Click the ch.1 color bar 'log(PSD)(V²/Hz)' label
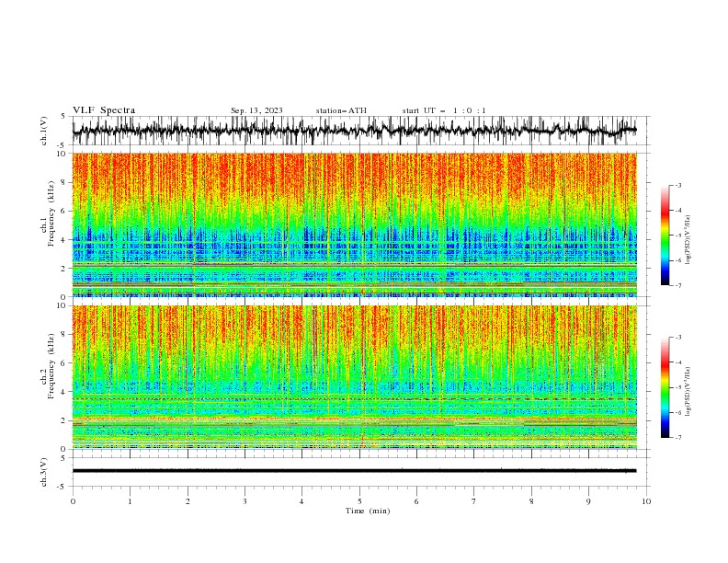Viewport: 728px width, 563px height. tap(688, 240)
